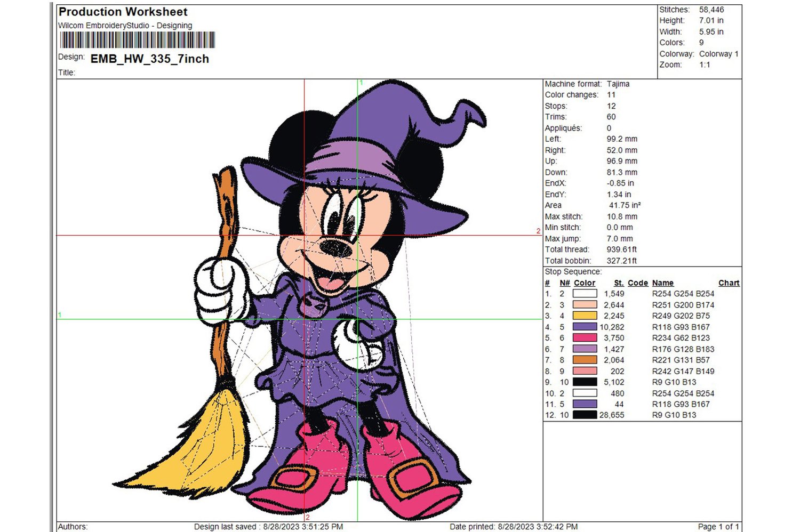Click the thread name "R242 G147 B149"

click(x=683, y=371)
